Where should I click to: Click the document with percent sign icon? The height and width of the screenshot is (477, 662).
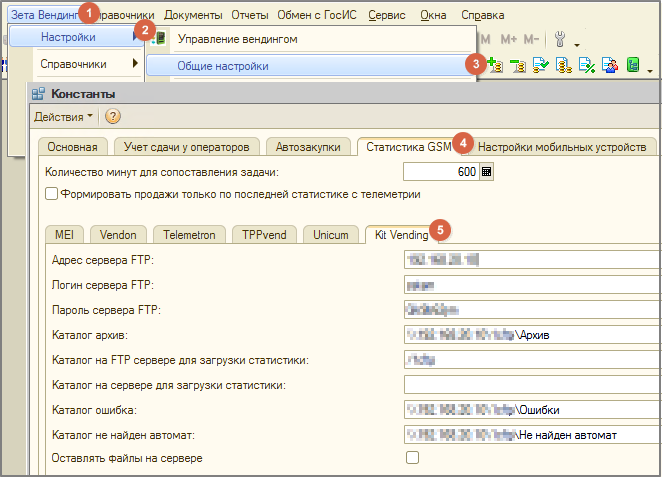pyautogui.click(x=587, y=65)
